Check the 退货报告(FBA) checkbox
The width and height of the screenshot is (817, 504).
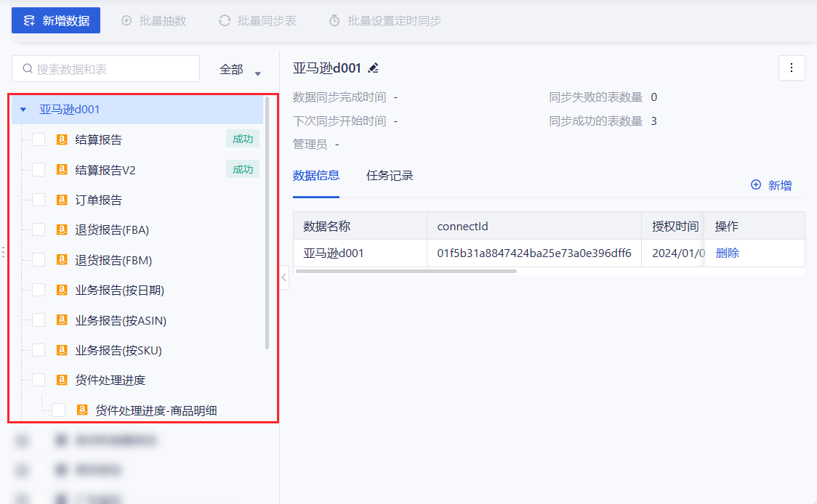point(39,229)
